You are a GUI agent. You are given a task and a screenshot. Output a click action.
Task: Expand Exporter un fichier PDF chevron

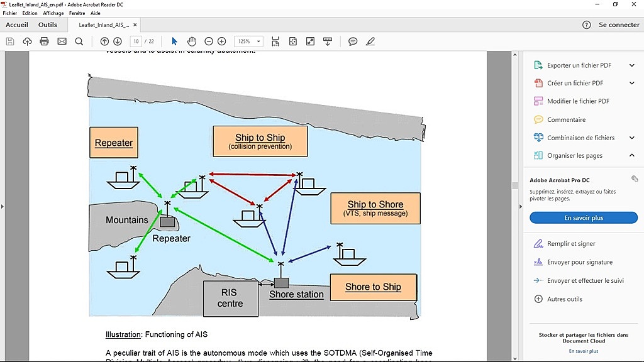631,65
